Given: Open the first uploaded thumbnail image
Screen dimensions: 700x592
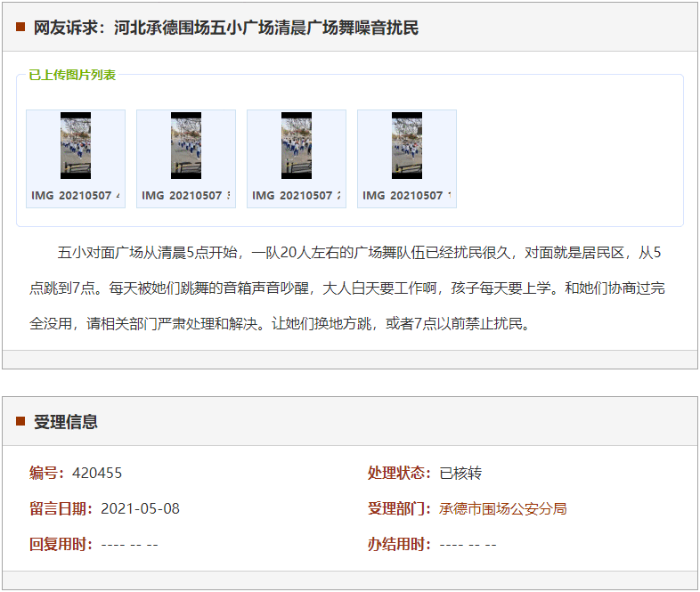Looking at the screenshot, I should pyautogui.click(x=76, y=146).
